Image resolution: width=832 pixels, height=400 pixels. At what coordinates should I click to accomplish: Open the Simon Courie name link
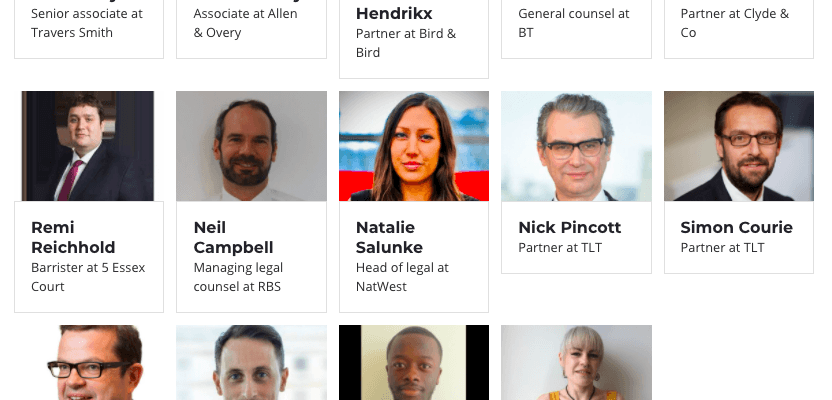pyautogui.click(x=736, y=228)
